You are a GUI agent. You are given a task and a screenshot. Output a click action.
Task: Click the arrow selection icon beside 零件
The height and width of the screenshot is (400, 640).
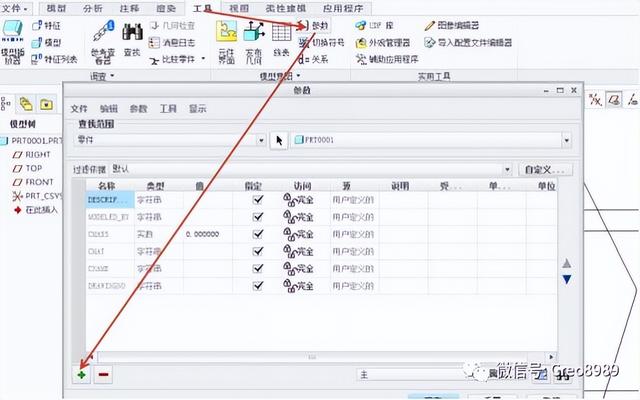point(279,140)
